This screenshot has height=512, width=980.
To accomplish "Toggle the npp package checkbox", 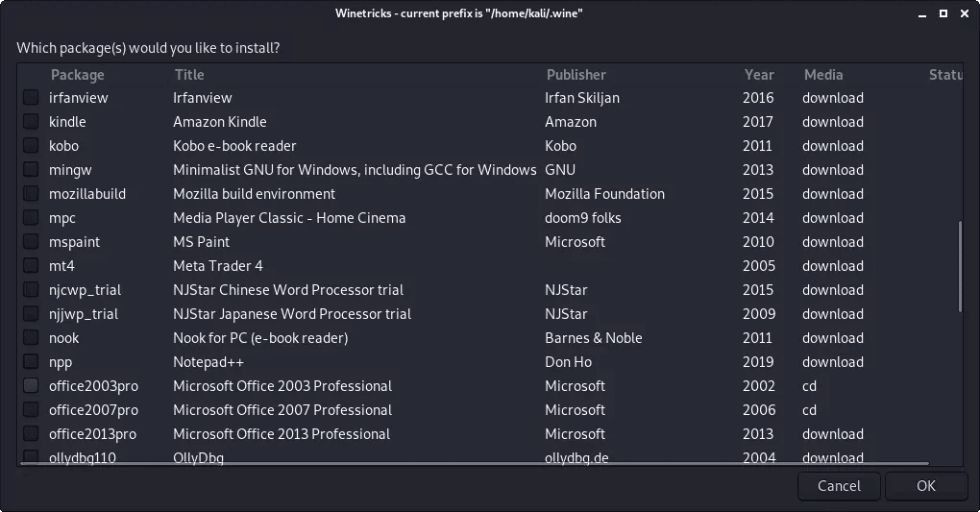I will [x=32, y=362].
